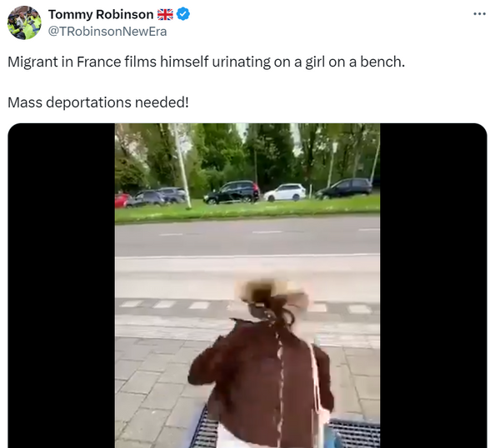The width and height of the screenshot is (500, 448).
Task: Click the green grass strip in the video
Action: [x=247, y=210]
